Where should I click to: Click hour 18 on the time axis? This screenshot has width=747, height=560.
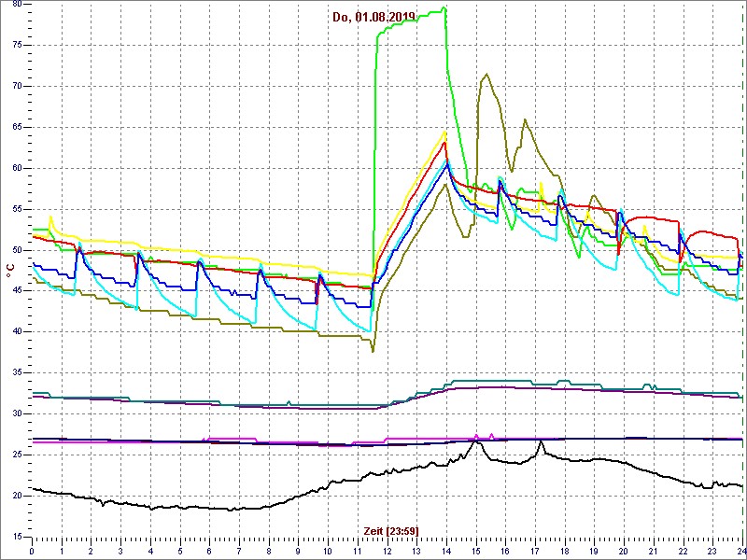[x=565, y=551]
